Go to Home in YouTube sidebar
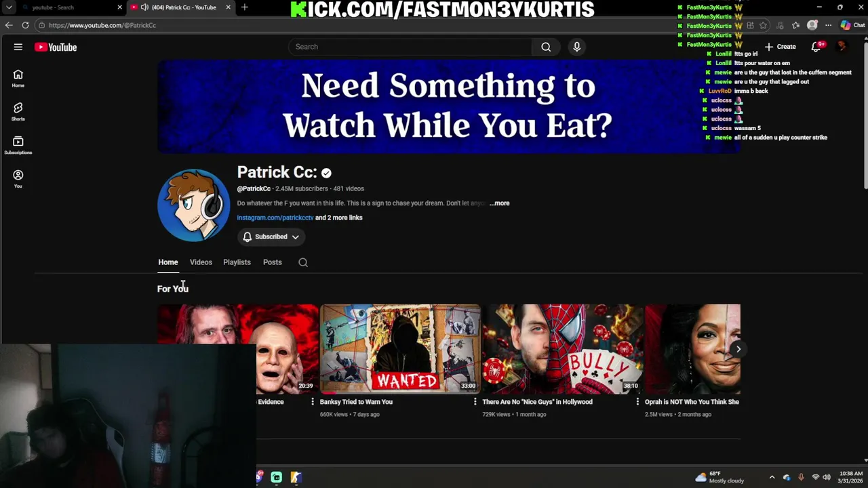The height and width of the screenshot is (488, 868). pos(18,79)
